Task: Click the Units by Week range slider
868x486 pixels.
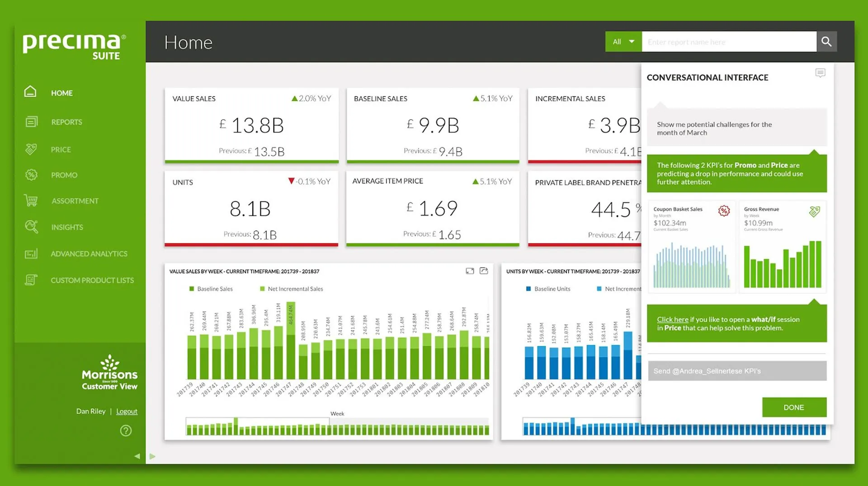Action: [675, 427]
